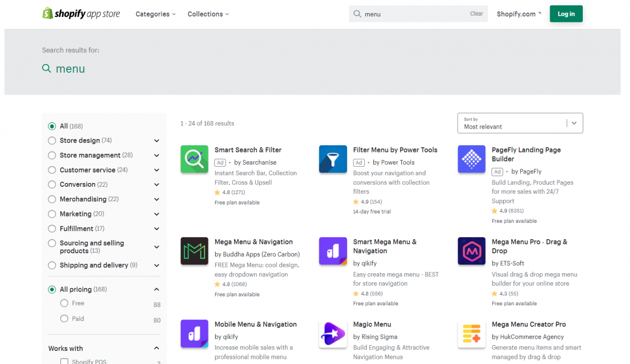Click inside the search input field
The width and height of the screenshot is (630, 364).
(x=415, y=14)
